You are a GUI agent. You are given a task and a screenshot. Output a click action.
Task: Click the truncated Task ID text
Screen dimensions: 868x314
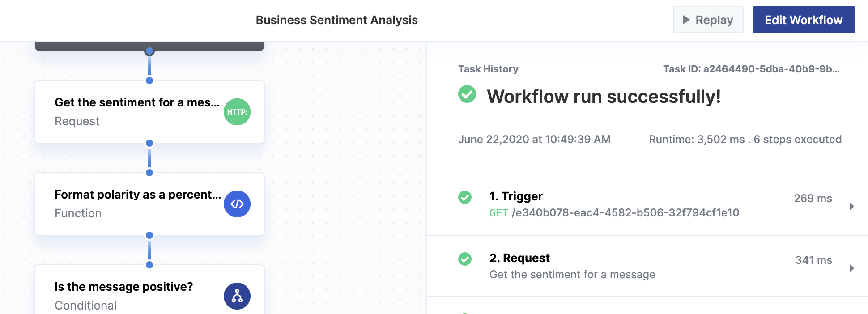point(751,69)
